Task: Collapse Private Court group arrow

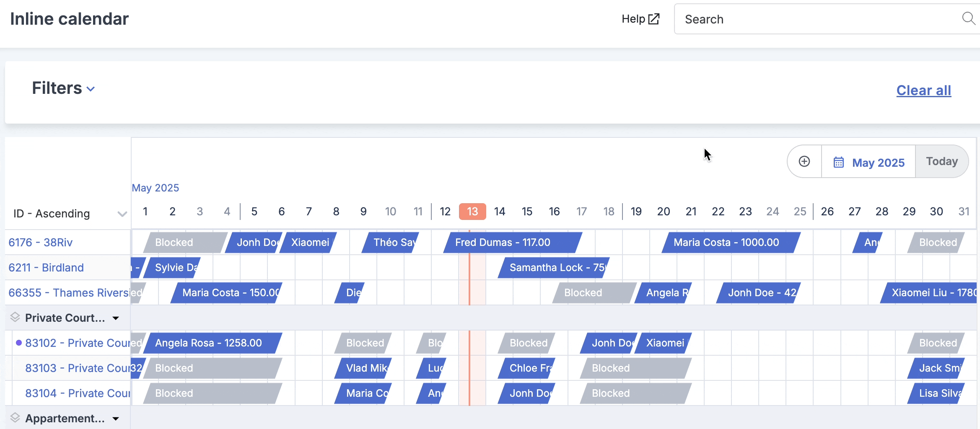Action: click(116, 318)
